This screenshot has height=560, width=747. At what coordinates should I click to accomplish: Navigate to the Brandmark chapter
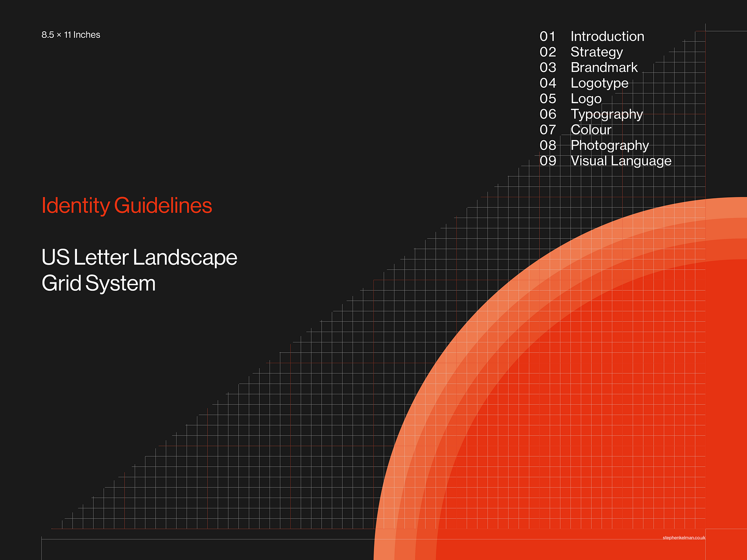(604, 68)
